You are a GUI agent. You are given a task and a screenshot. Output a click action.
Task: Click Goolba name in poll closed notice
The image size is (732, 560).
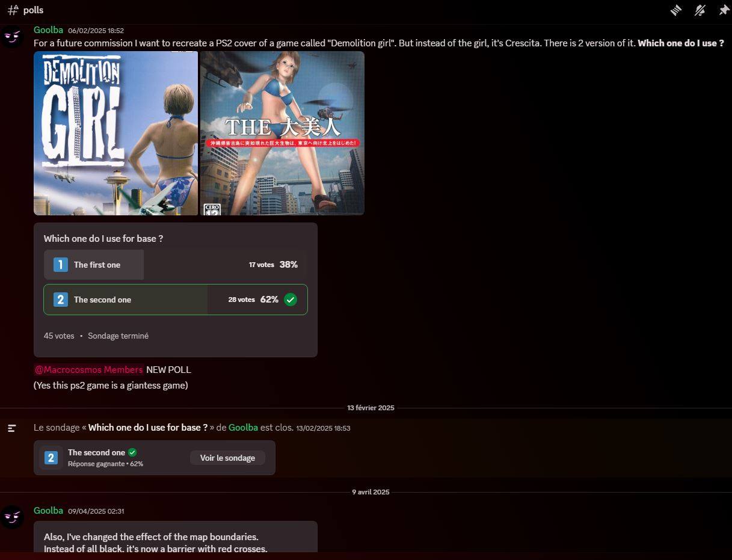tap(243, 428)
